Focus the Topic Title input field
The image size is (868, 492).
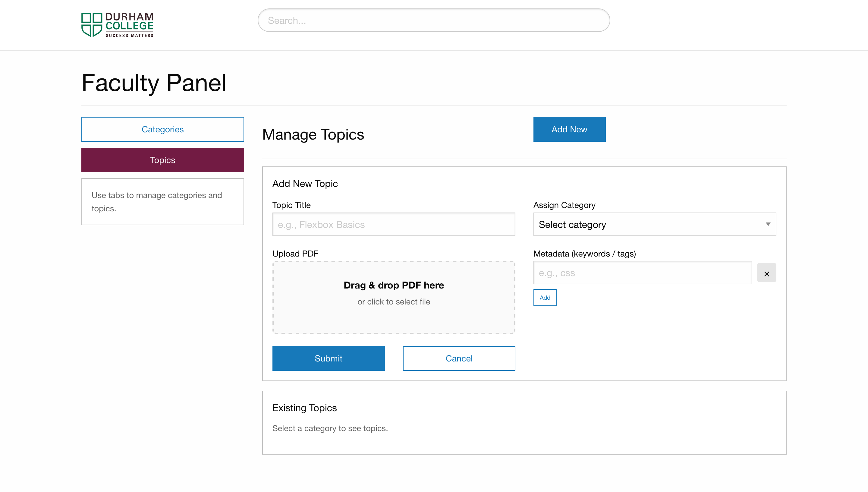coord(394,224)
